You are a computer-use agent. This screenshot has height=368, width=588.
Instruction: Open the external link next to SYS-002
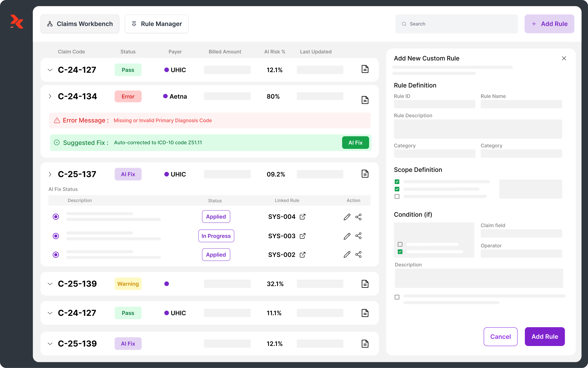pyautogui.click(x=302, y=255)
